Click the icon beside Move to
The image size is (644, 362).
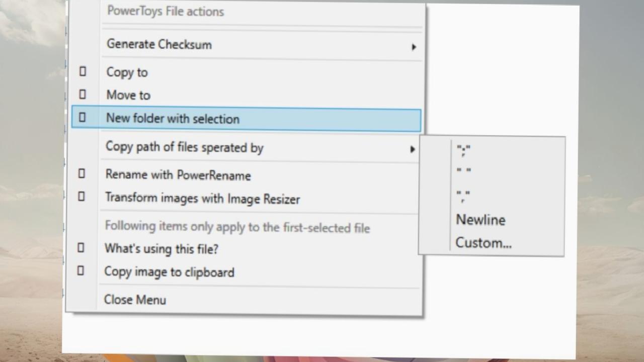[83, 95]
